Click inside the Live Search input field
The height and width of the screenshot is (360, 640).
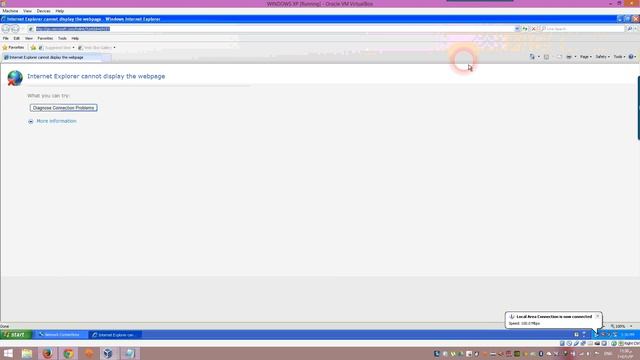pyautogui.click(x=584, y=29)
